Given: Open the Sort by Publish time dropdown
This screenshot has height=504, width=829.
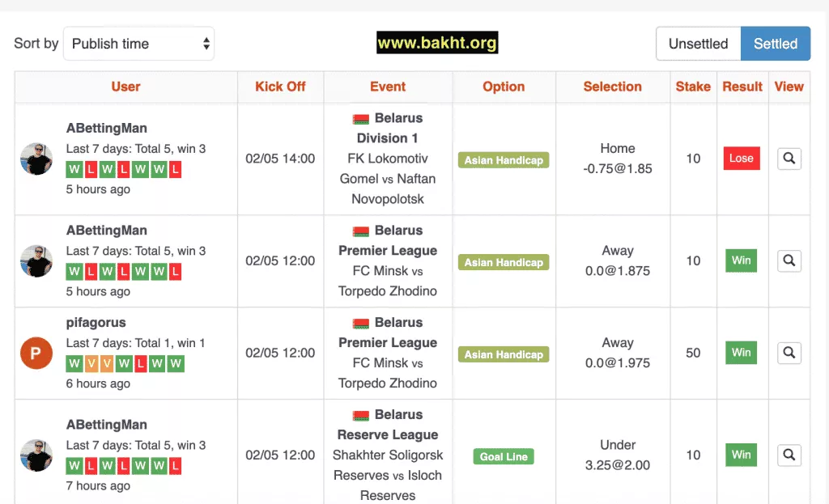Looking at the screenshot, I should pyautogui.click(x=138, y=44).
